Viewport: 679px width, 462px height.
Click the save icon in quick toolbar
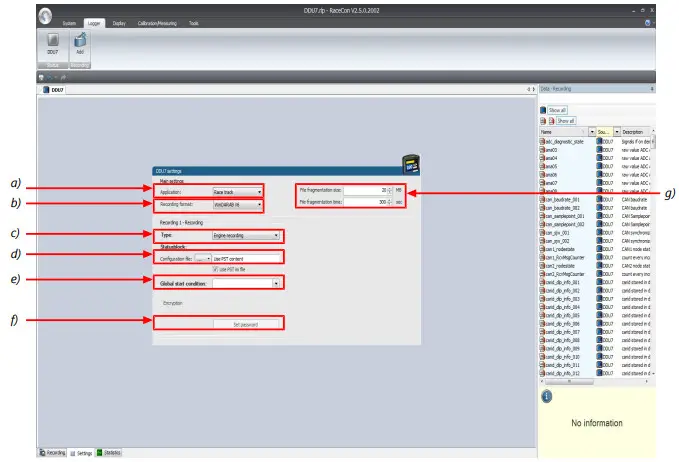coord(41,77)
